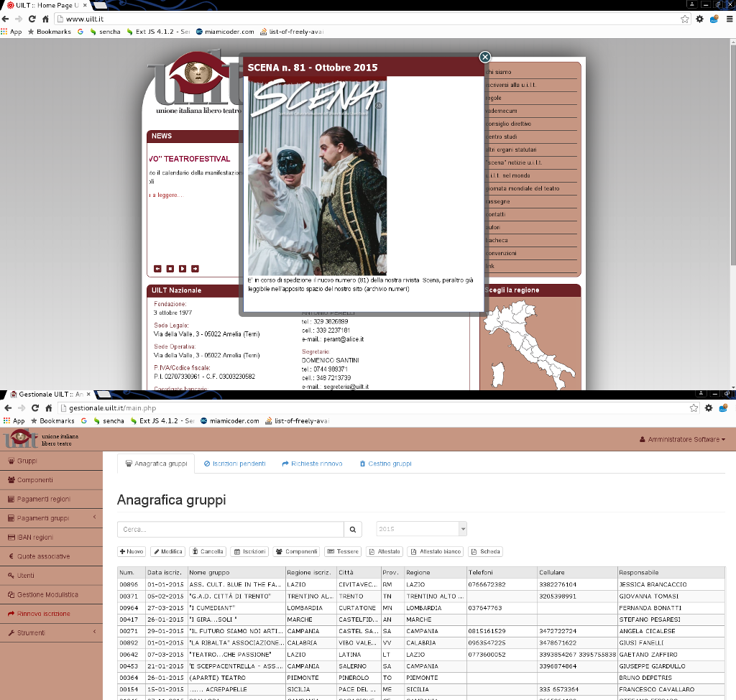Screen dimensions: 736x700
Task: Sort by the Nome gruppo column header
Action: (236, 572)
